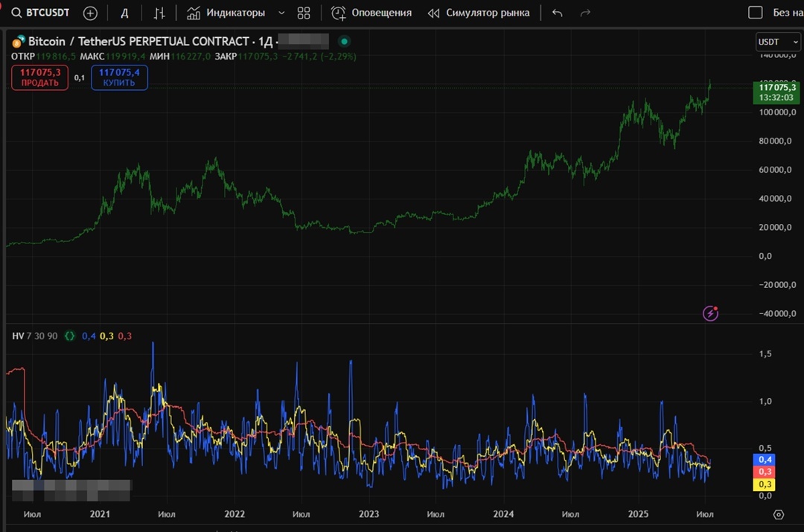
Task: Undo the last action
Action: coord(558,13)
